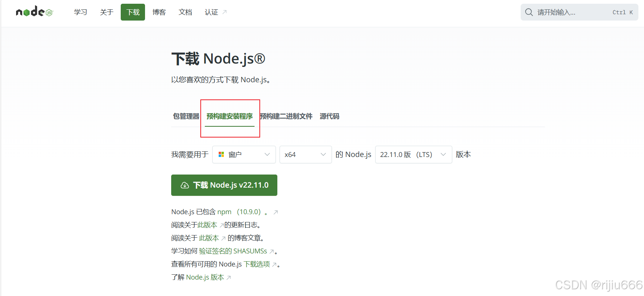Click the Windows logo in OS dropdown
Screen dimensions: 644x296
point(221,154)
